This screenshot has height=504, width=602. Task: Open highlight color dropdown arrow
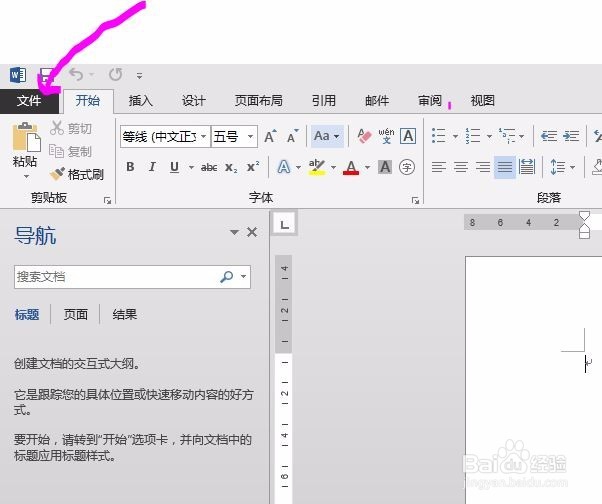(333, 167)
